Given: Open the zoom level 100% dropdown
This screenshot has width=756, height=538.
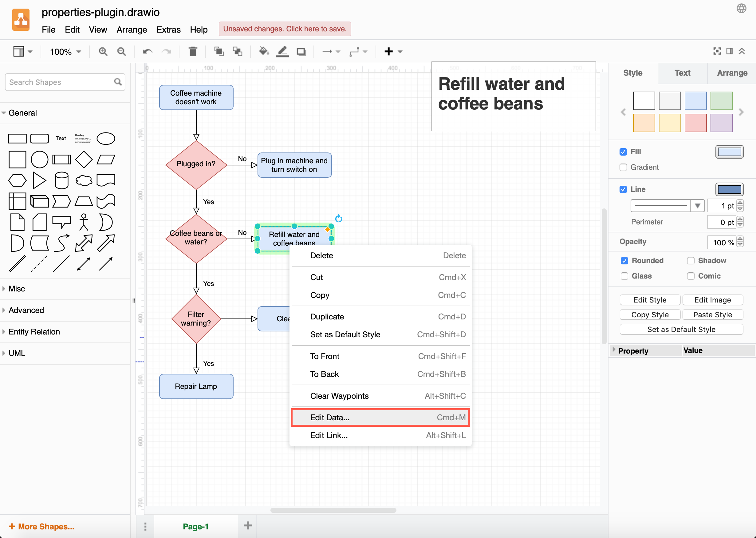Looking at the screenshot, I should tap(65, 51).
